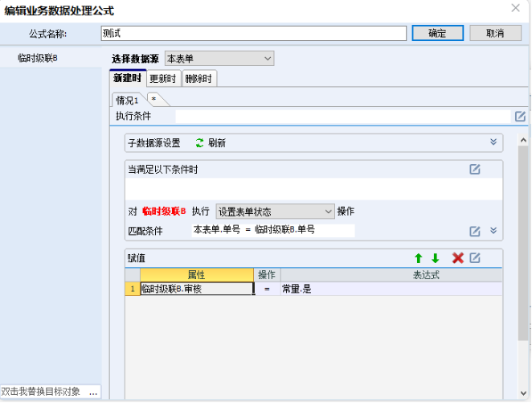This screenshot has width=532, height=403.
Task: Click the green 刷新 refresh icon
Action: click(199, 143)
